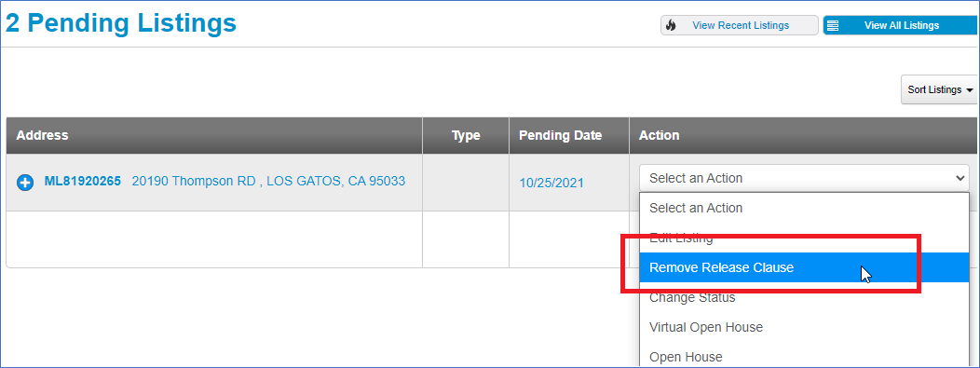Open listing ML81920265 link
The image size is (980, 368).
(83, 182)
